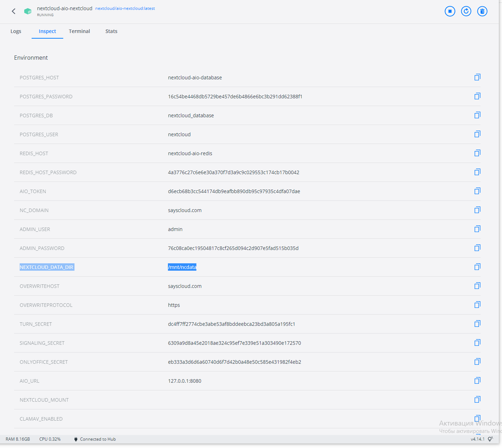The height and width of the screenshot is (448, 502).
Task: Copy the REDIS_HOST_PASSWORD value
Action: tap(477, 172)
